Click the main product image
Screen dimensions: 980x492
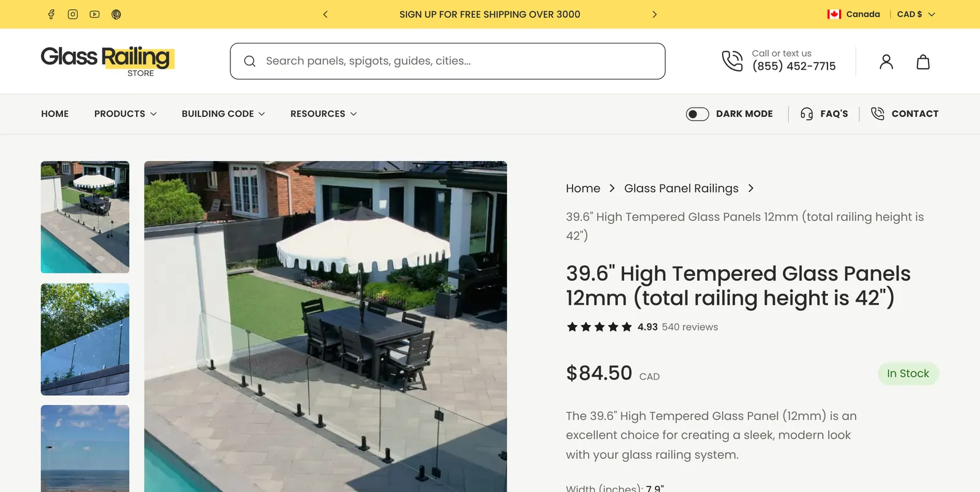pyautogui.click(x=325, y=327)
